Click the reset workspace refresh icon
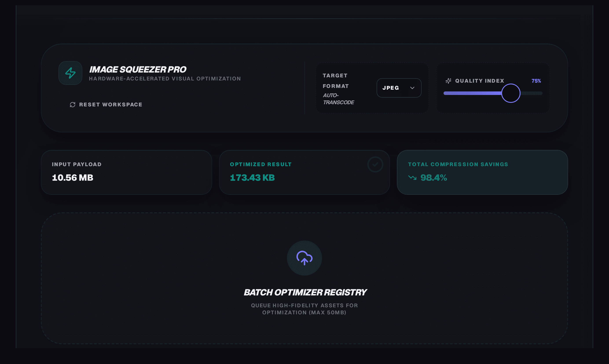This screenshot has height=364, width=609. click(72, 105)
